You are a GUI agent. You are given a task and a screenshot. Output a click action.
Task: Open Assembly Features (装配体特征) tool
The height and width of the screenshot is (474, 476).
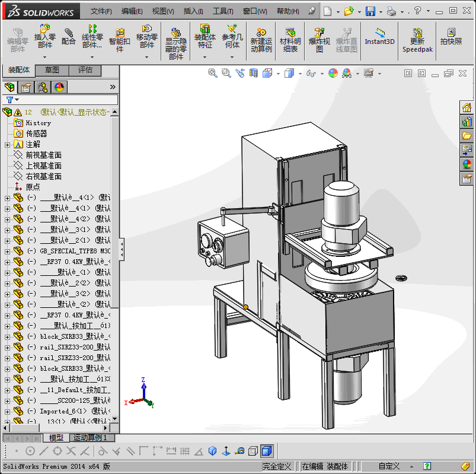point(205,28)
